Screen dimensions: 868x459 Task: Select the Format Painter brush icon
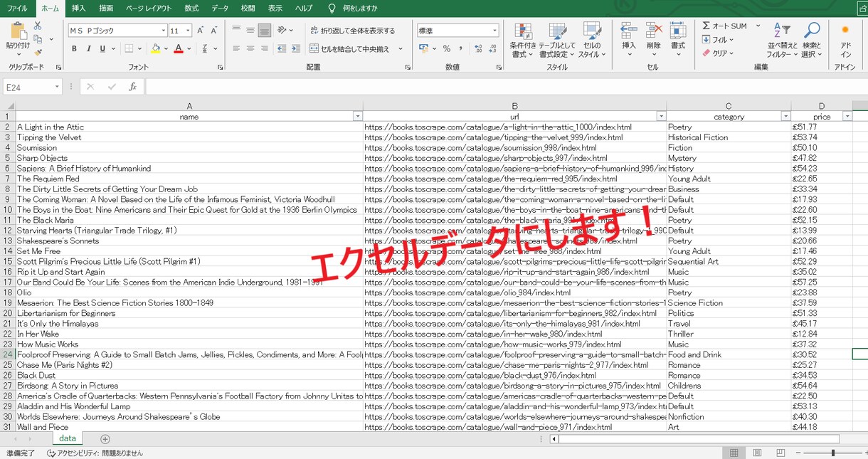click(x=38, y=52)
